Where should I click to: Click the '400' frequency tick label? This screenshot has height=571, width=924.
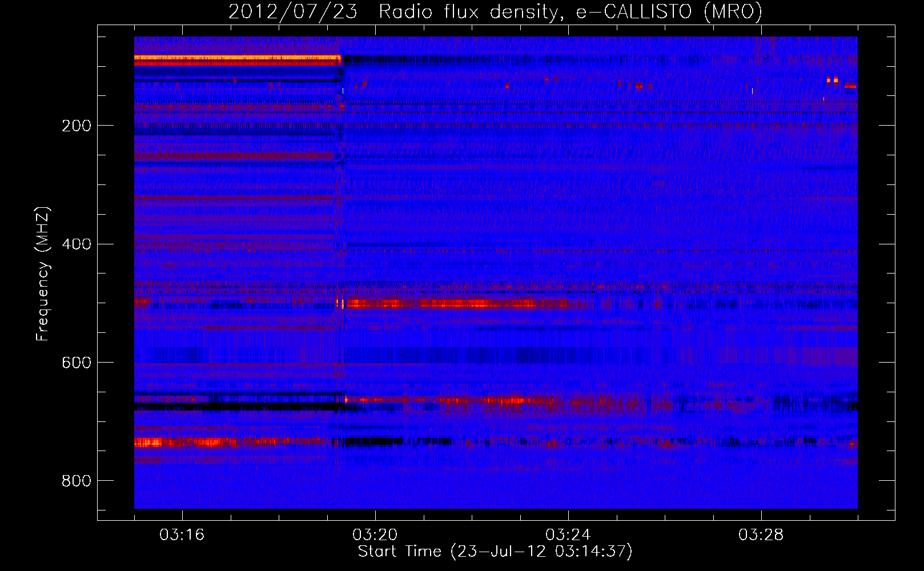(77, 244)
